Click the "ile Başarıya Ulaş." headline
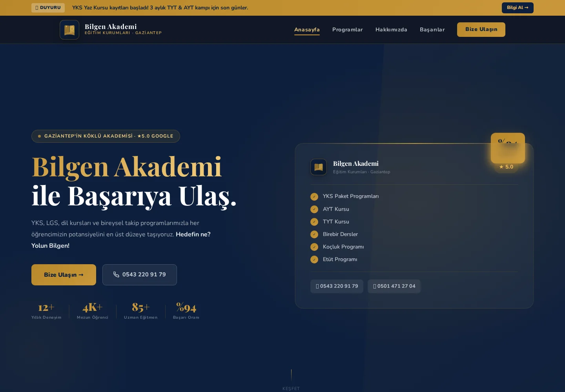Image resolution: width=565 pixels, height=392 pixels. [134, 196]
